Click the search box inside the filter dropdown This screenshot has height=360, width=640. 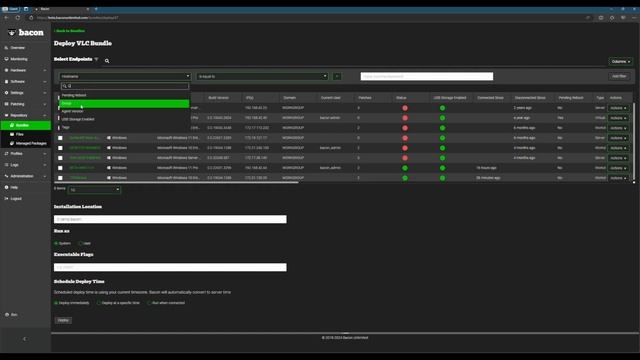125,86
